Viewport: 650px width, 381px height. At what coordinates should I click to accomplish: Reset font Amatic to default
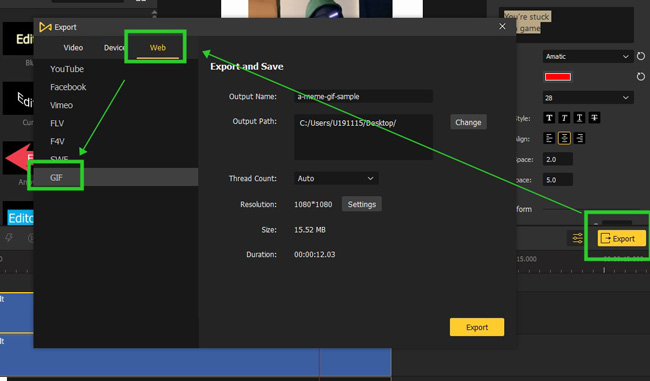[x=641, y=56]
